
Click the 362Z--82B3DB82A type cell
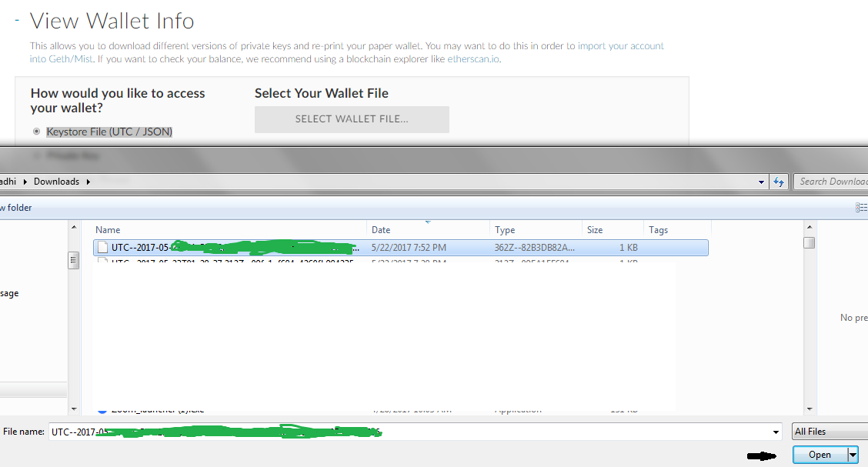(x=535, y=247)
